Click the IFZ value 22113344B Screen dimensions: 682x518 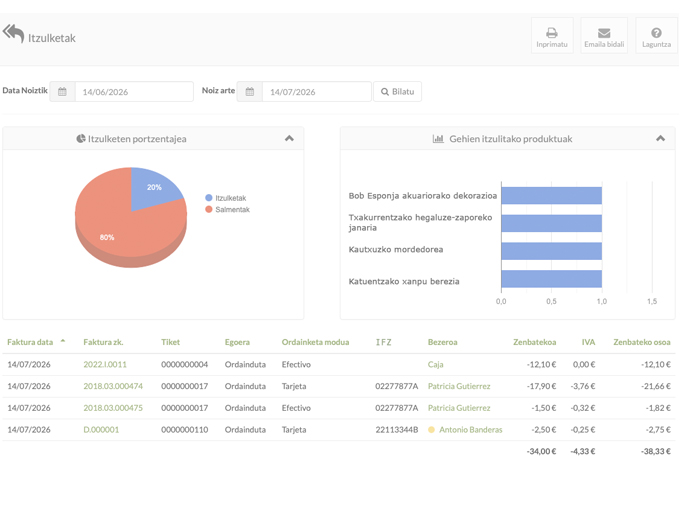click(x=397, y=430)
